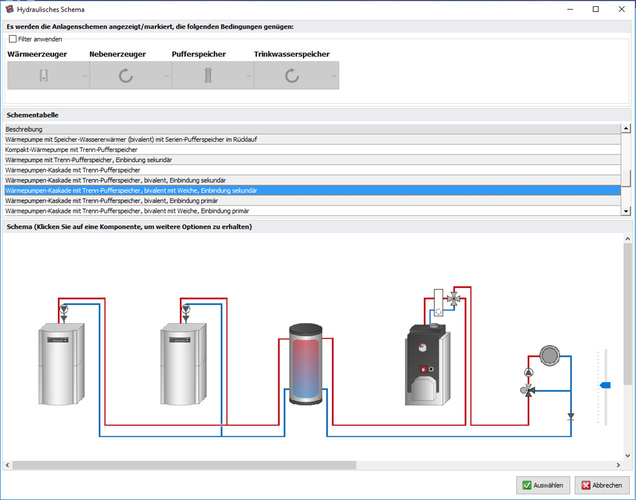Click the heating circuit consumer circle symbol
Viewport: 636px width, 500px height.
pos(548,353)
